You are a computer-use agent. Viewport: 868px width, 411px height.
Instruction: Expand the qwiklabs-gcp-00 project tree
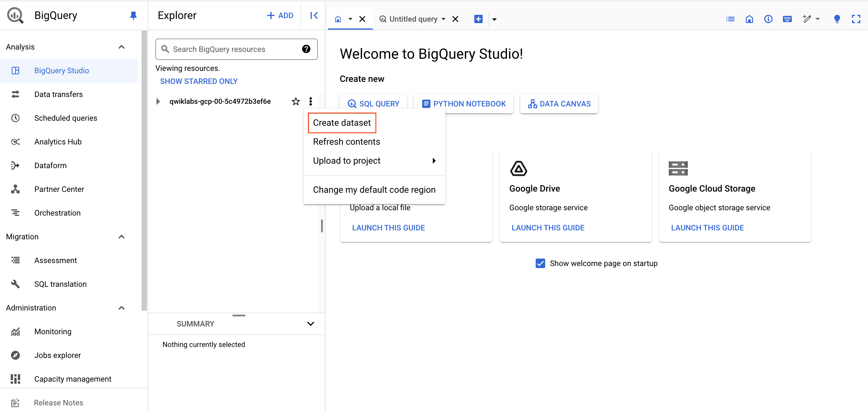pyautogui.click(x=158, y=101)
